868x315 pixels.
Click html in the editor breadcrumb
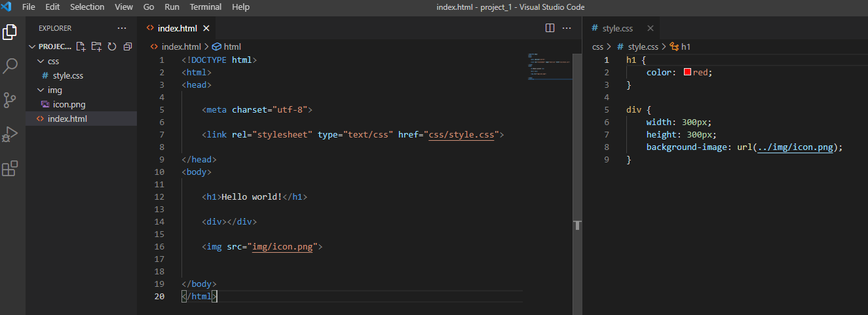point(233,46)
